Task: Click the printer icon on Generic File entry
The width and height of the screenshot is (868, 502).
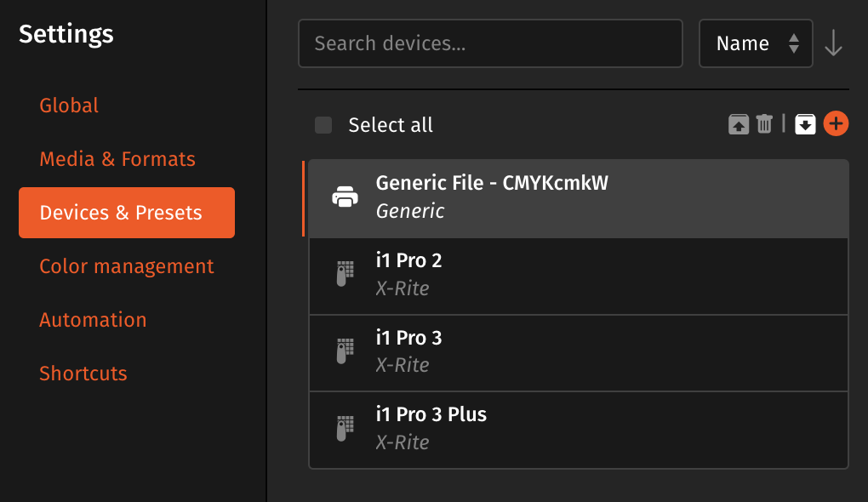Action: [x=345, y=197]
